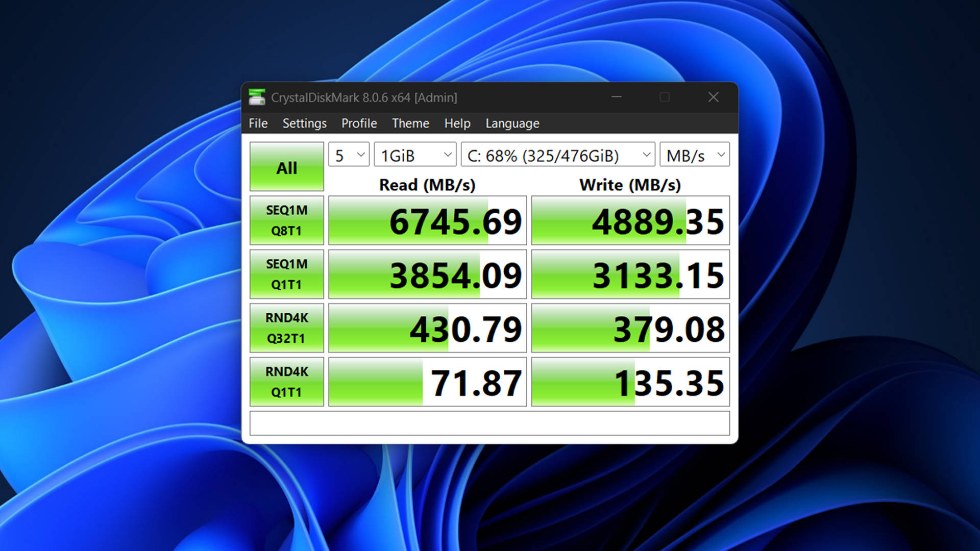Click the 6745.69 sequential read result
980x551 pixels.
pos(428,220)
